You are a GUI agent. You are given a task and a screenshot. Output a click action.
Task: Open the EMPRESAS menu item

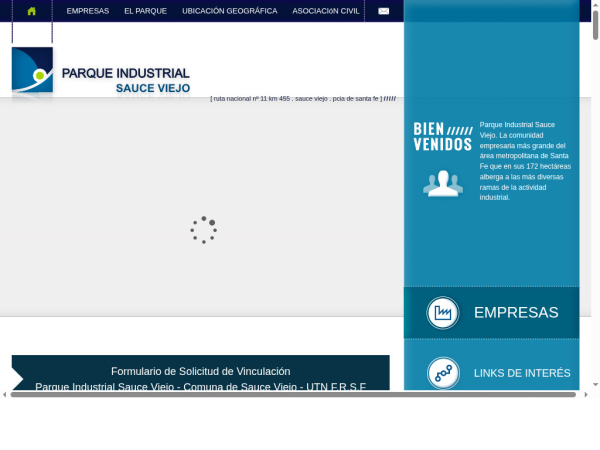[x=88, y=11]
